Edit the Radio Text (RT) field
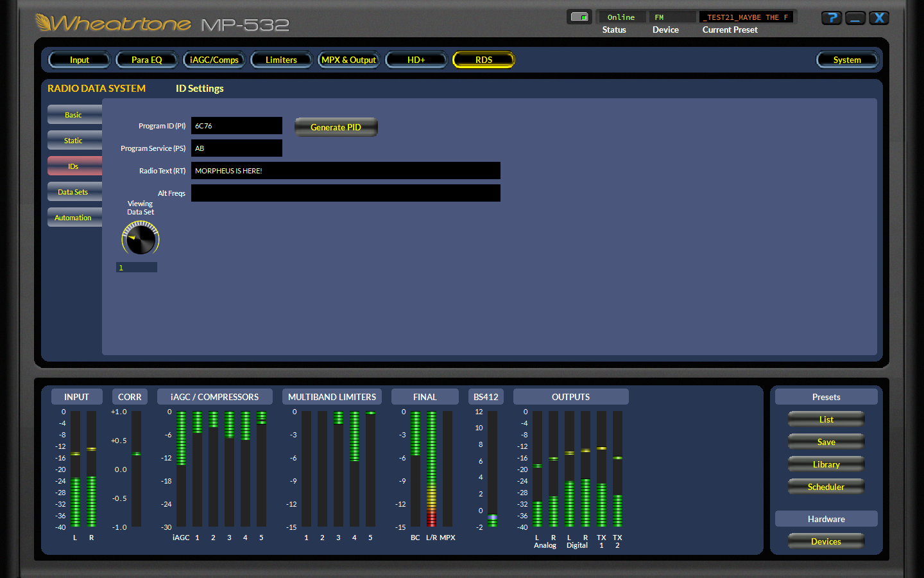Viewport: 924px width, 578px height. pyautogui.click(x=346, y=171)
